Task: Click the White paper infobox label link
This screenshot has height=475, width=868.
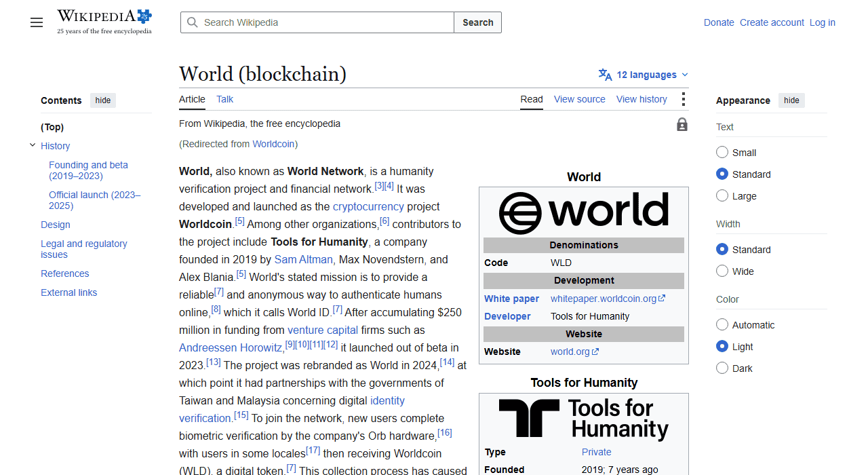Action: [x=512, y=299]
